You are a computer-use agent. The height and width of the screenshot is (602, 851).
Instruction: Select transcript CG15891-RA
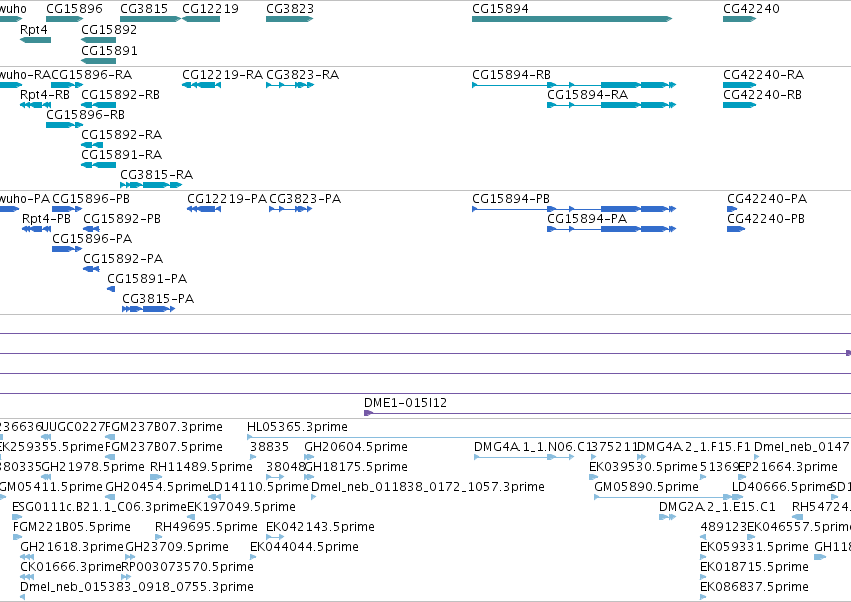98,165
